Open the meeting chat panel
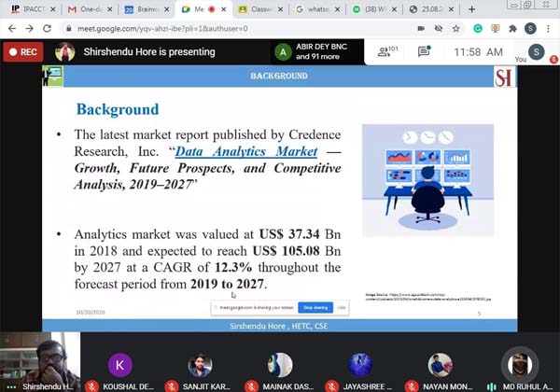 pos(424,51)
